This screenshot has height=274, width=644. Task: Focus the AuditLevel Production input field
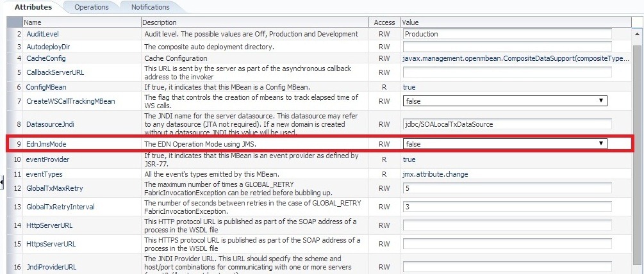tap(507, 34)
